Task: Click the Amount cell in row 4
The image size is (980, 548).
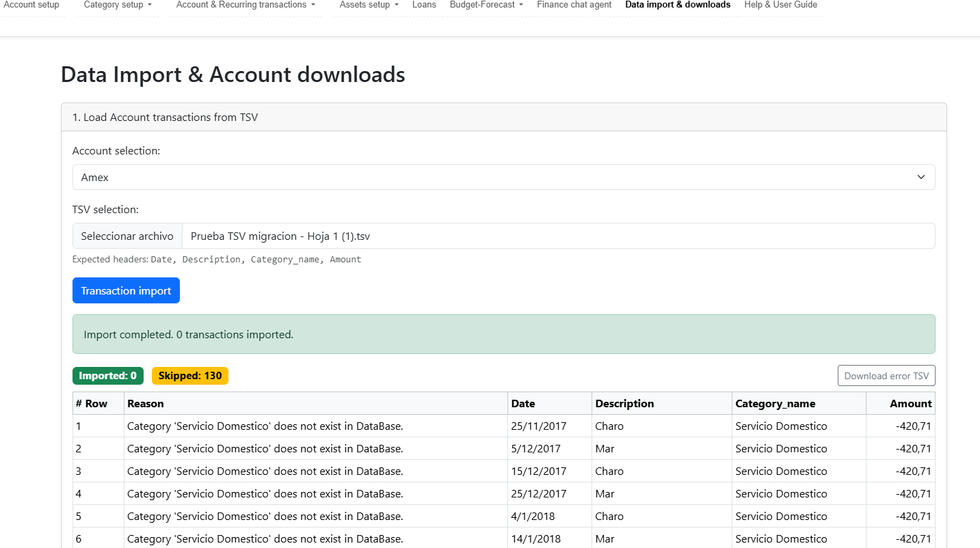Action: point(901,493)
